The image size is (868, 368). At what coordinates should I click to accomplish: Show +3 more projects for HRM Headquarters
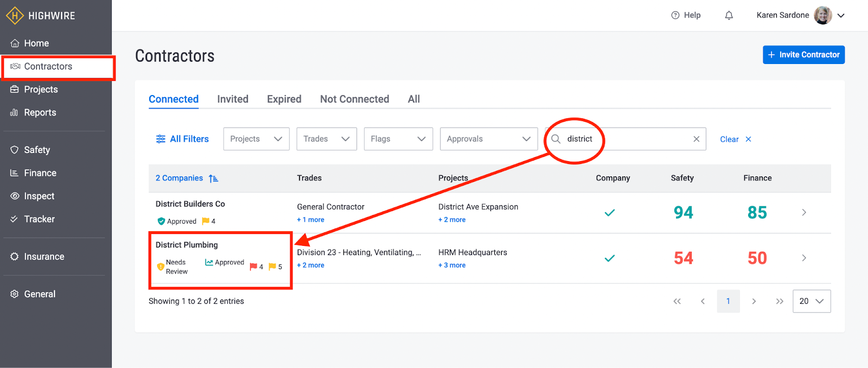click(x=452, y=265)
